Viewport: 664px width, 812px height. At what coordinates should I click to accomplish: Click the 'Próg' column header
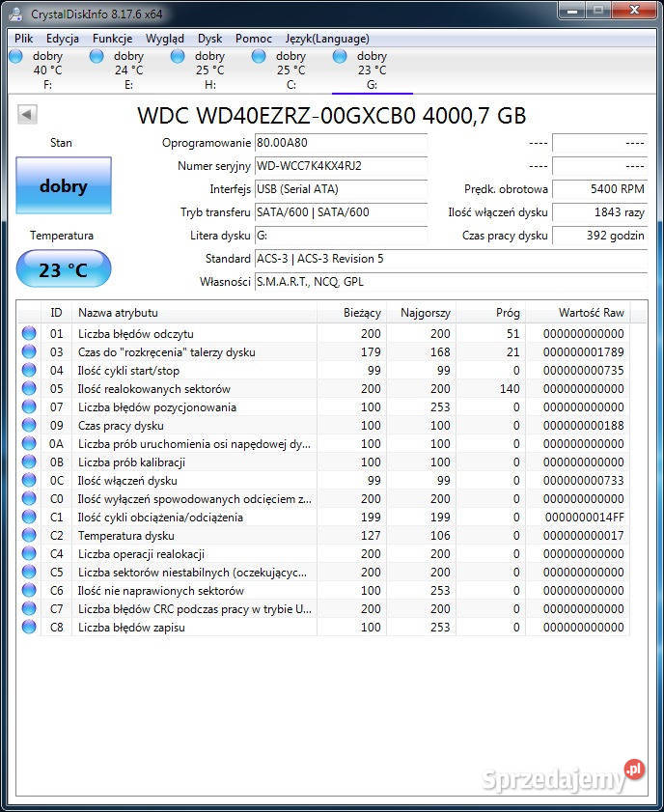(x=490, y=312)
